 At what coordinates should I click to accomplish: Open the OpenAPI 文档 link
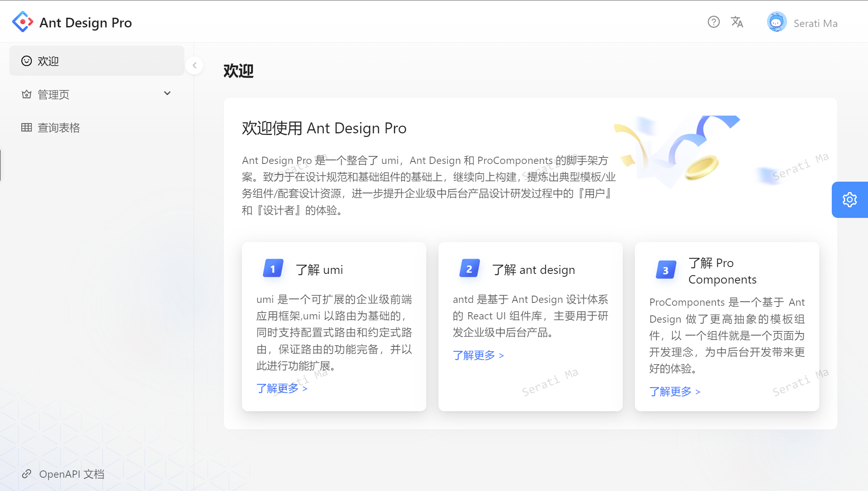72,474
